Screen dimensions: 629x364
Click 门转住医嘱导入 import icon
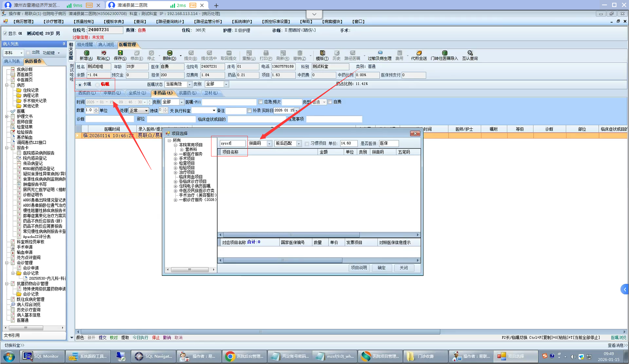click(445, 55)
